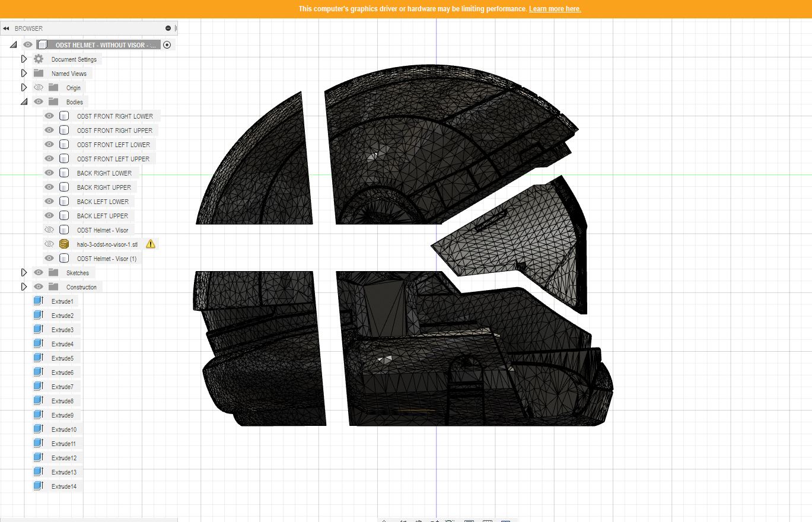Click the body icon beside ODST FRONT RIGHT LOWER

coord(64,116)
